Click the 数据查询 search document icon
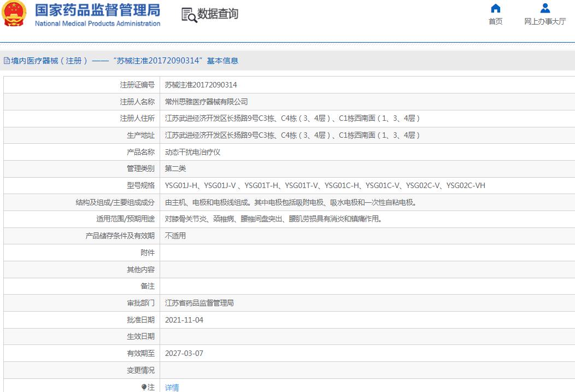The image size is (575, 392). [189, 15]
